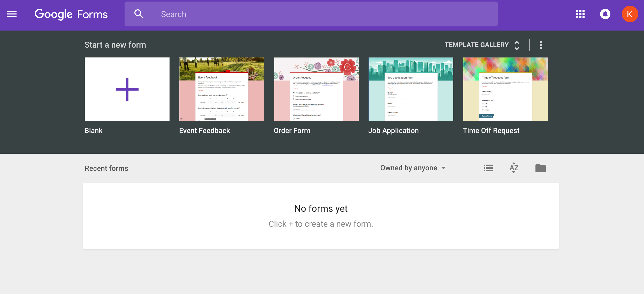
Task: Select the Event Feedback template thumbnail
Action: (222, 89)
